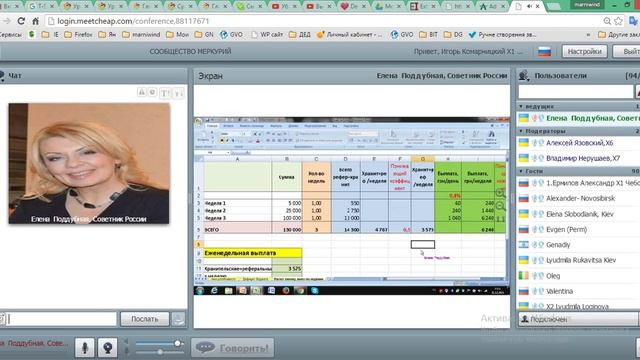Collapse the Ведущие group

click(521, 106)
